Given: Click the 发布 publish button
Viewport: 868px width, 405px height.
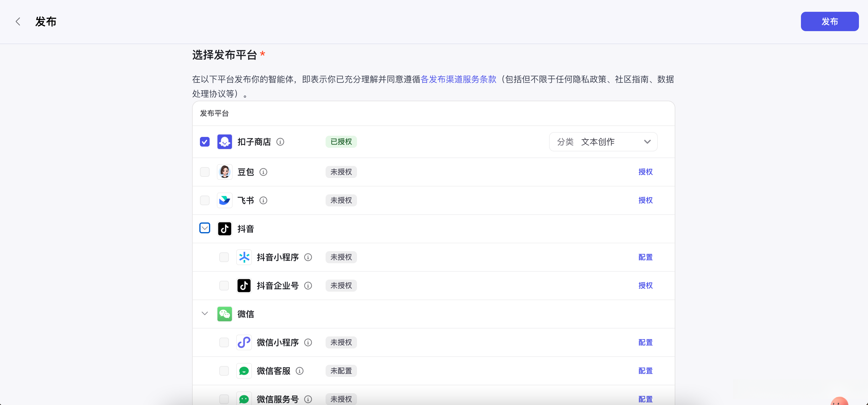Looking at the screenshot, I should tap(829, 21).
